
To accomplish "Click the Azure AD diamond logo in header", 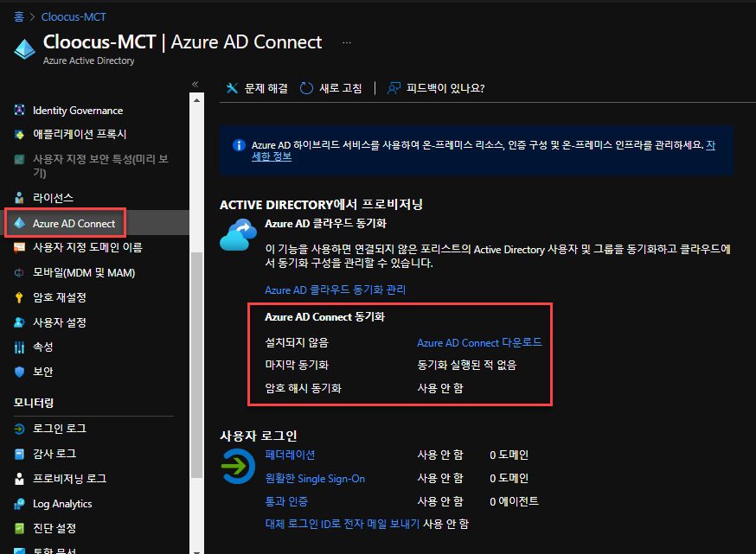I will (24, 49).
